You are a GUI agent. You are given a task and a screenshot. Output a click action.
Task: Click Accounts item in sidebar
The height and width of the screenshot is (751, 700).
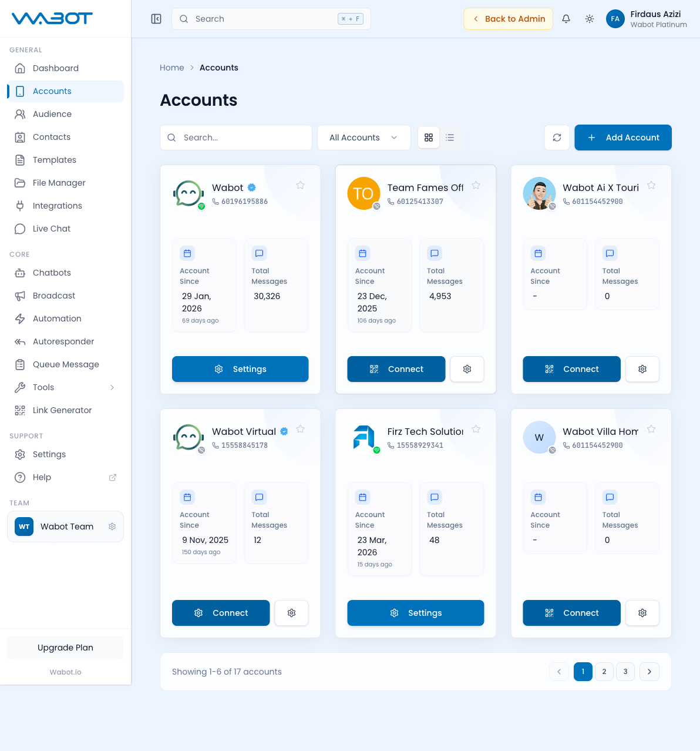pos(65,91)
